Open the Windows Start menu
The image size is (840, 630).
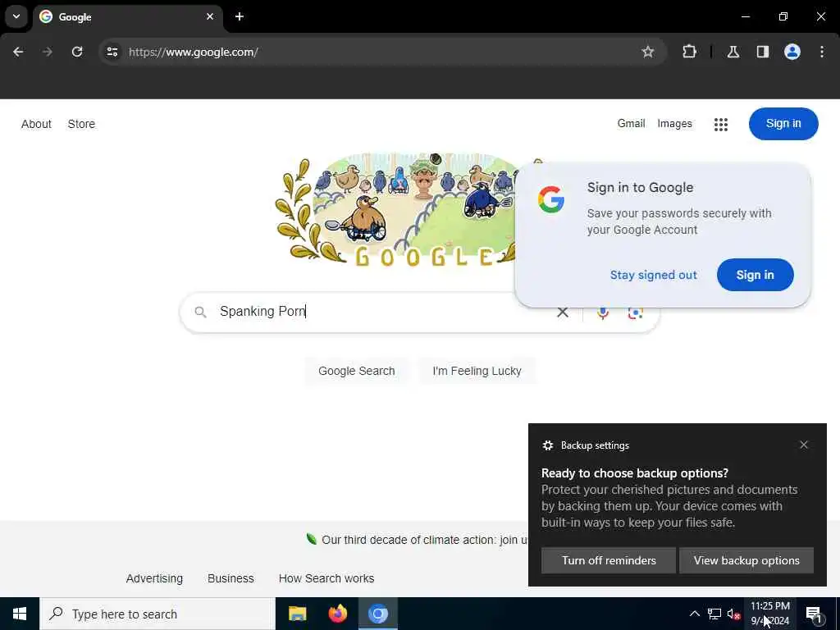20,614
